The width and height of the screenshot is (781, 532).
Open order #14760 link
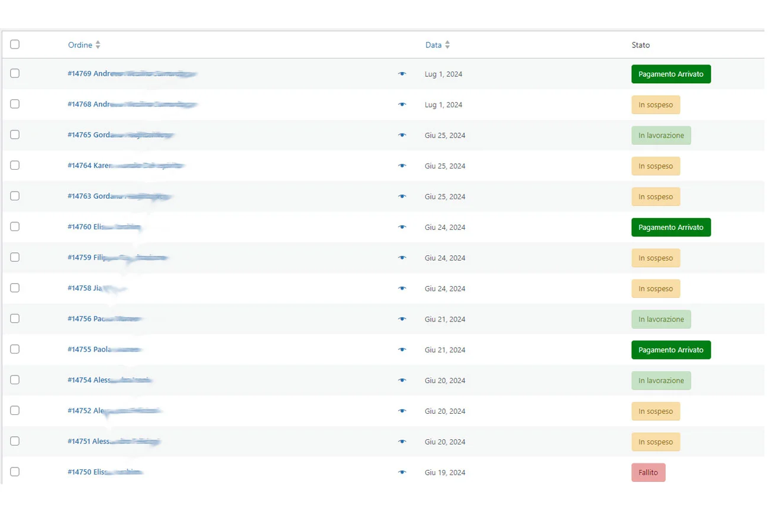click(104, 227)
